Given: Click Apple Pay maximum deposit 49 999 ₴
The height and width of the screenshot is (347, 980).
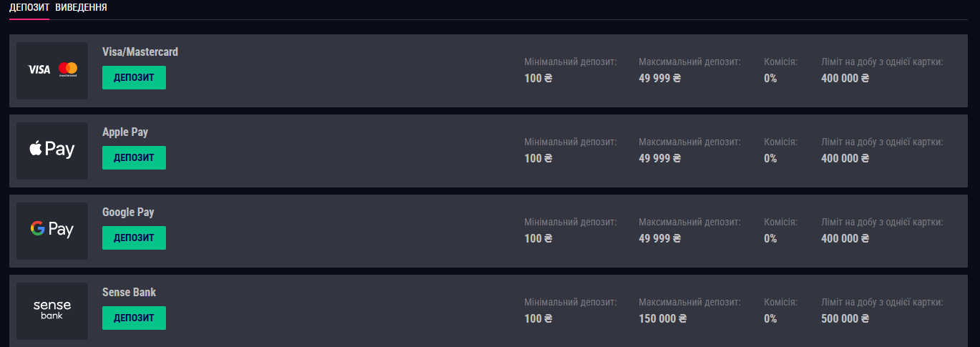Looking at the screenshot, I should 660,158.
